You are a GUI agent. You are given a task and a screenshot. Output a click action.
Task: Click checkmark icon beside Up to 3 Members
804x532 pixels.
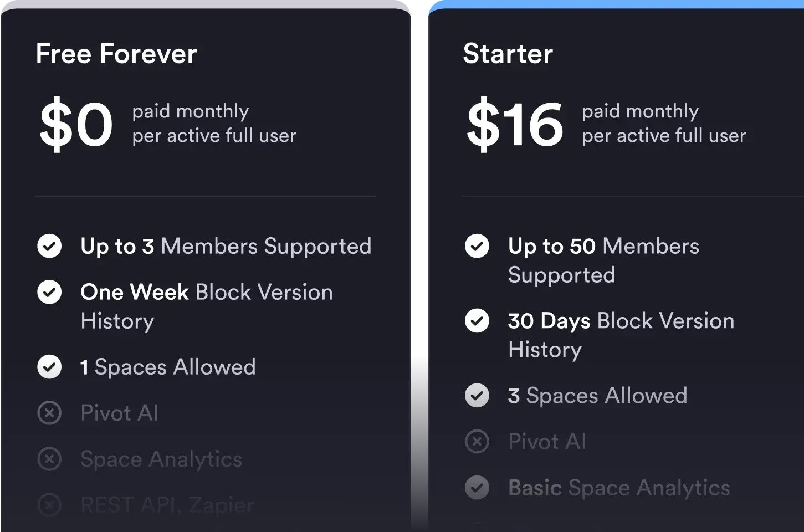(x=49, y=246)
